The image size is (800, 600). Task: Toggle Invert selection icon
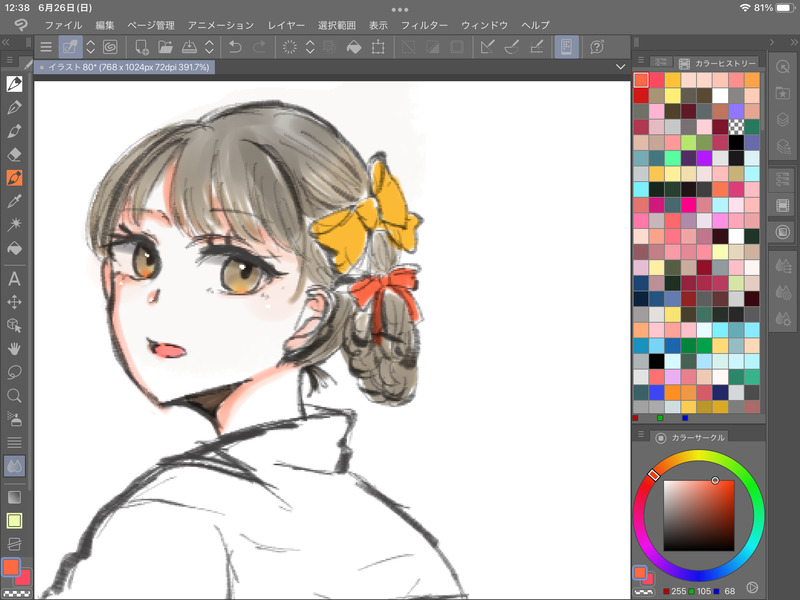coord(432,47)
